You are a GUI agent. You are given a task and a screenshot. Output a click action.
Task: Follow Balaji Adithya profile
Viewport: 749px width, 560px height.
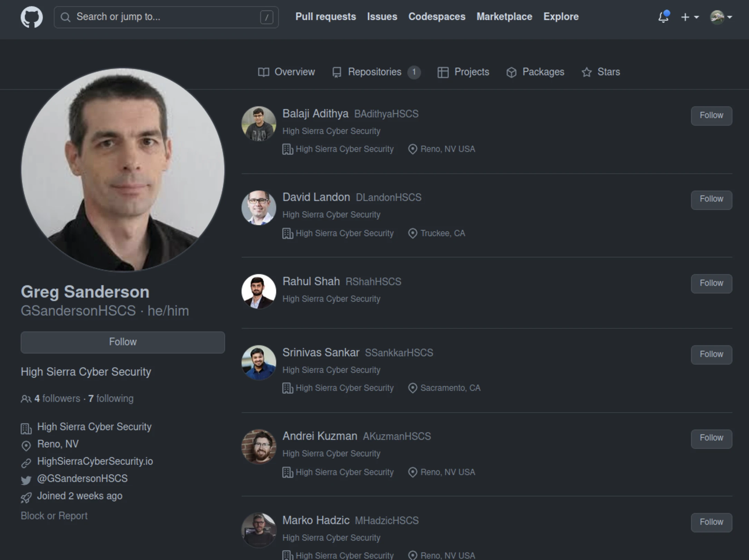pos(711,115)
